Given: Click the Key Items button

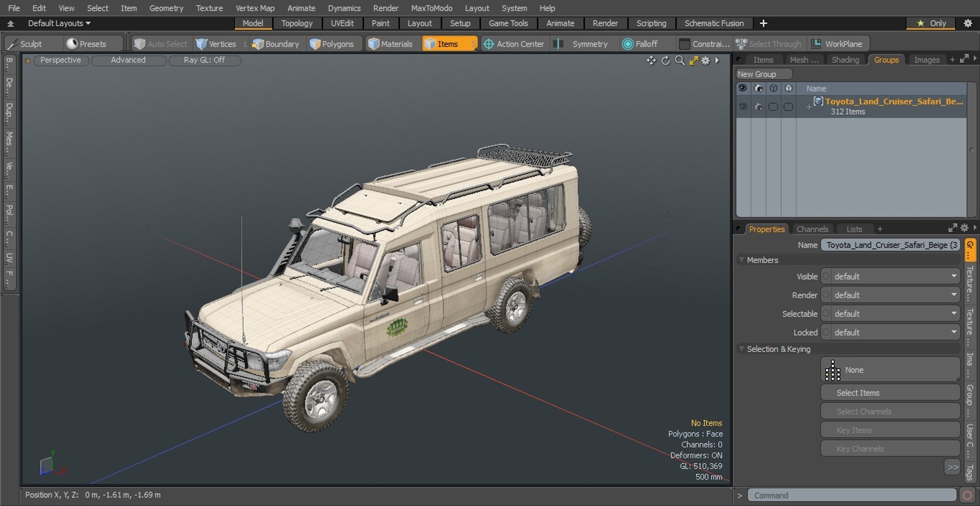Looking at the screenshot, I should 890,430.
